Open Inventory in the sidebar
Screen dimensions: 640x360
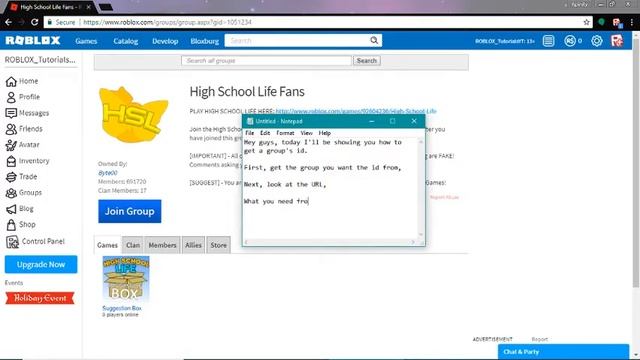[27, 161]
